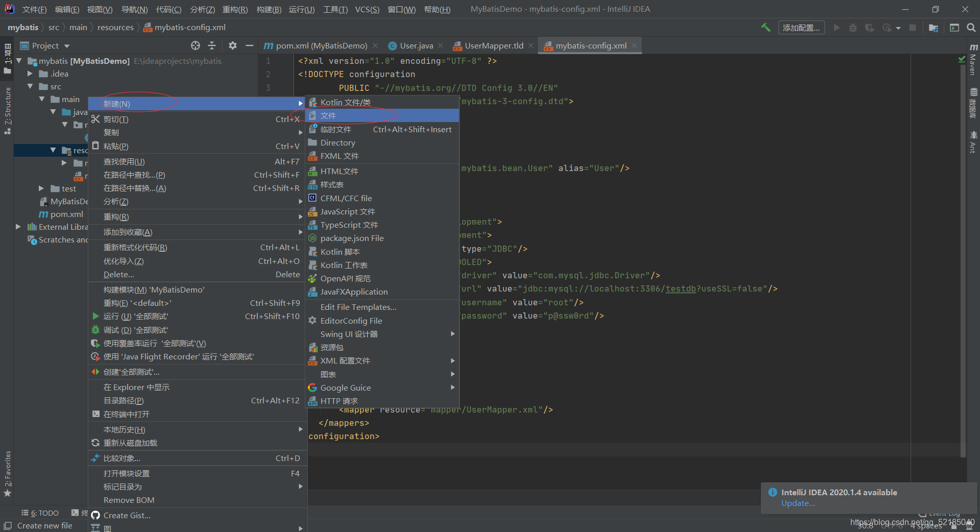
Task: Choose package.json File entry
Action: pos(382,238)
